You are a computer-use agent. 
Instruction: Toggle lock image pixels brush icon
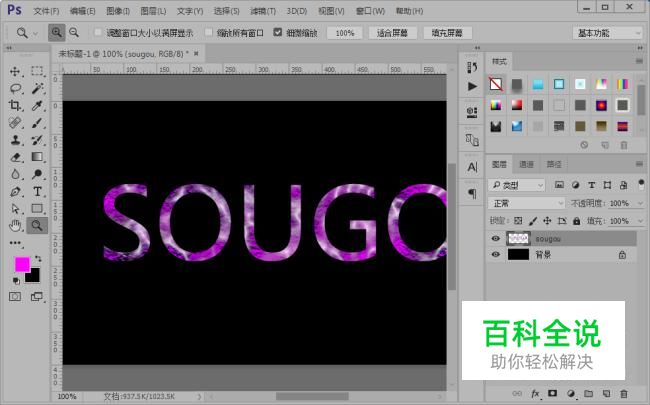[x=533, y=221]
